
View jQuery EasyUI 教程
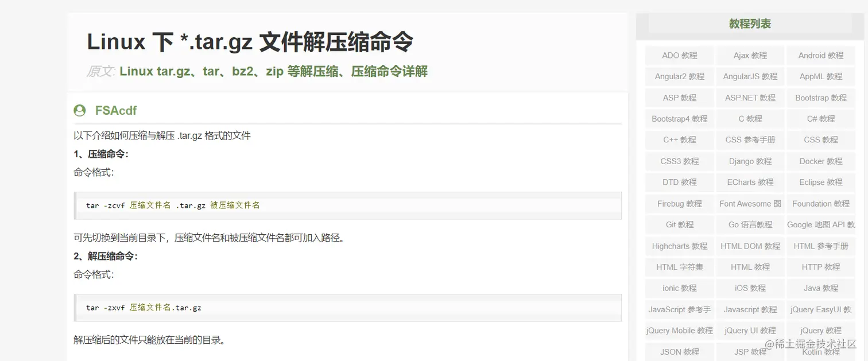(x=821, y=309)
